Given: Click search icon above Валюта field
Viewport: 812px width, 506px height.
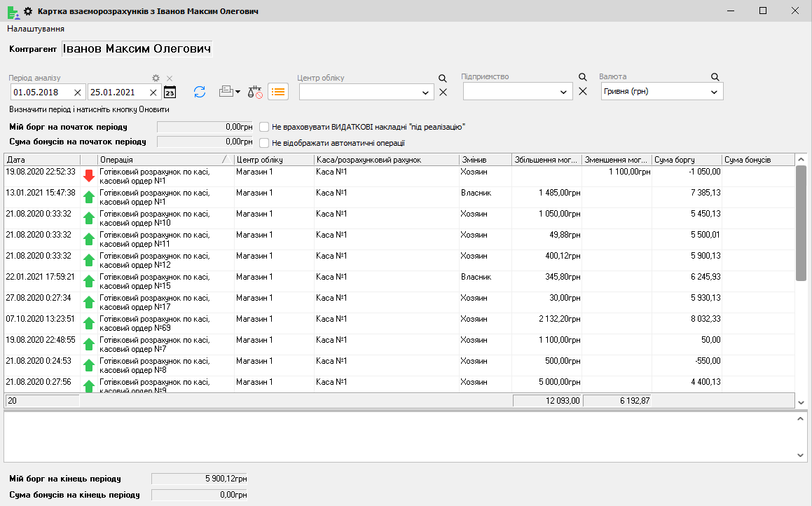Looking at the screenshot, I should 715,77.
